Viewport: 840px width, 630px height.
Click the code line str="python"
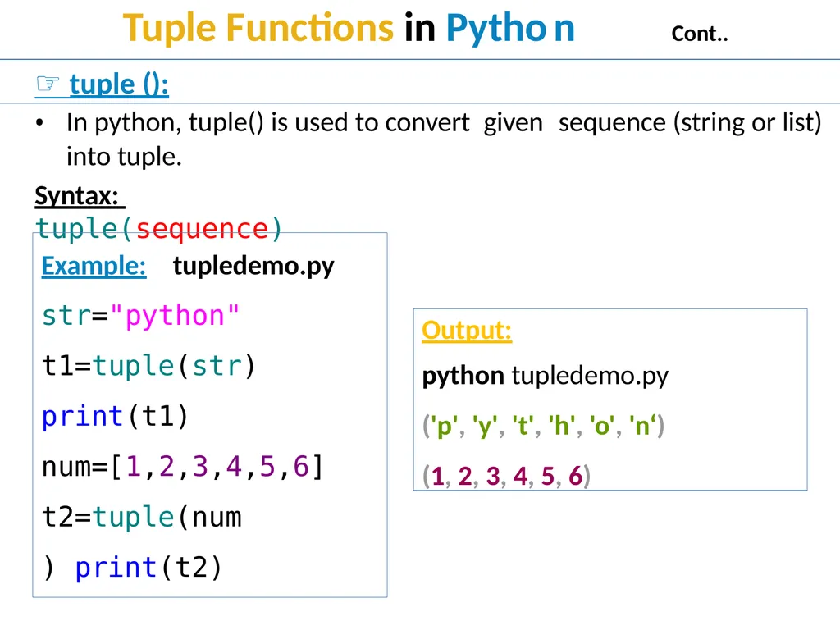140,316
